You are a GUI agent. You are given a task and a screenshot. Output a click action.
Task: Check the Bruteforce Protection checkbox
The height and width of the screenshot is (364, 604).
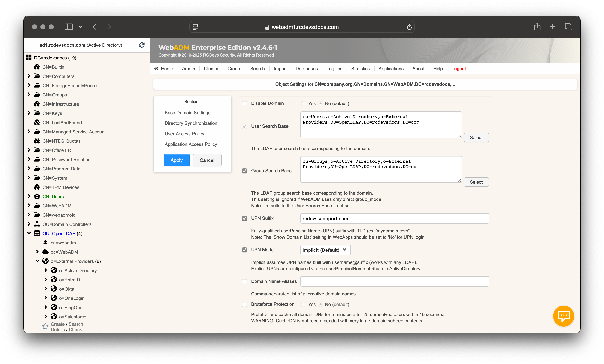coord(244,304)
